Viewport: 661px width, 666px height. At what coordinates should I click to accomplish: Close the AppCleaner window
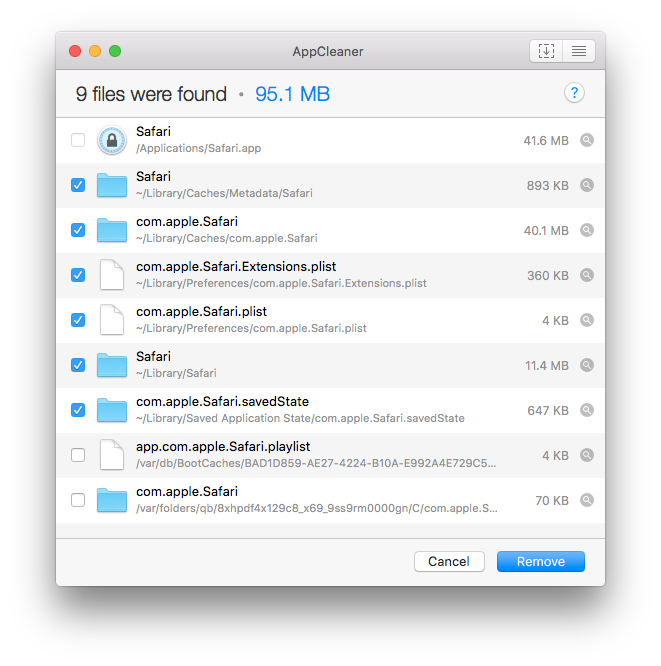[x=75, y=51]
